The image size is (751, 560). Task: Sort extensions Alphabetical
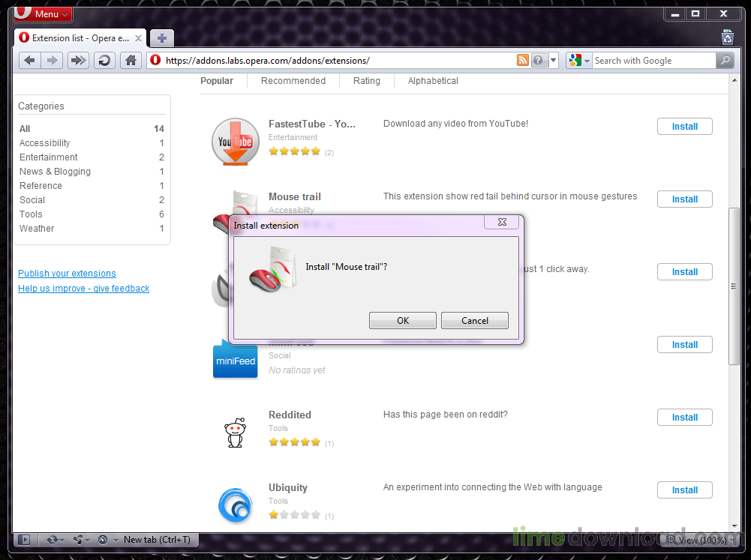pos(433,81)
